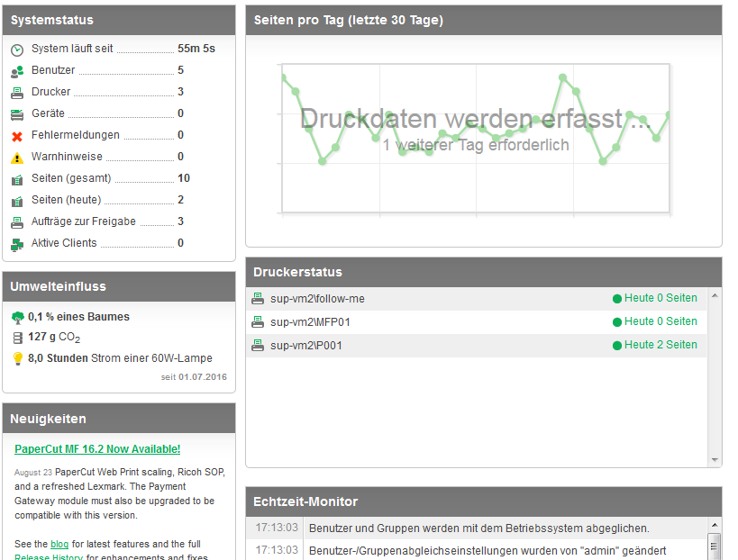The height and width of the screenshot is (560, 738).
Task: Click the printer icon next to Drucker
Action: tap(17, 93)
